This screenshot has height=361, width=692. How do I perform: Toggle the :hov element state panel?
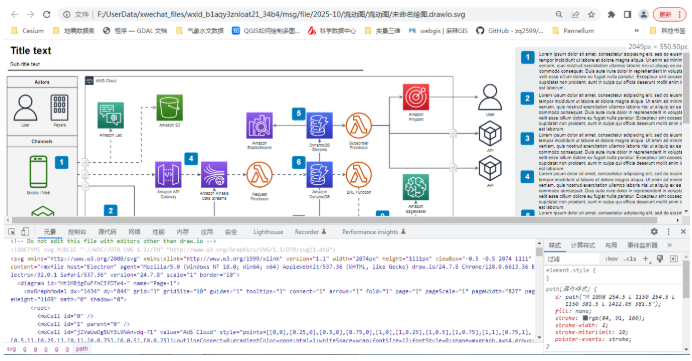click(x=611, y=259)
